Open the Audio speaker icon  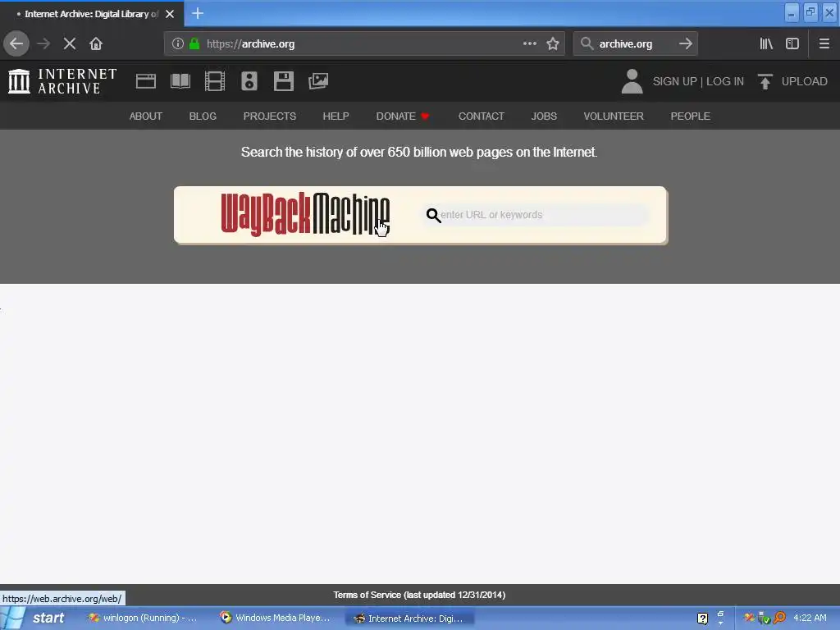pos(249,81)
